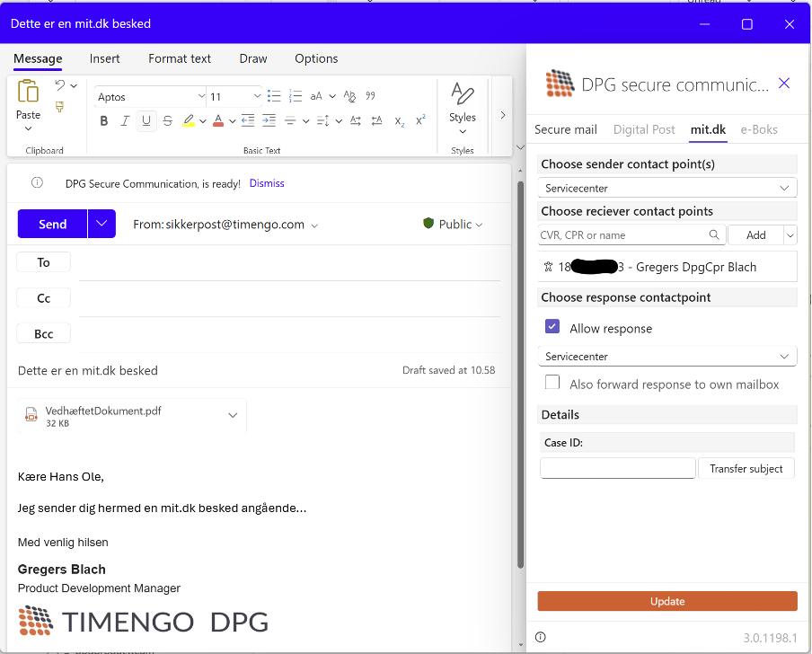This screenshot has width=812, height=654.
Task: Apply superscript formatting
Action: 420,121
